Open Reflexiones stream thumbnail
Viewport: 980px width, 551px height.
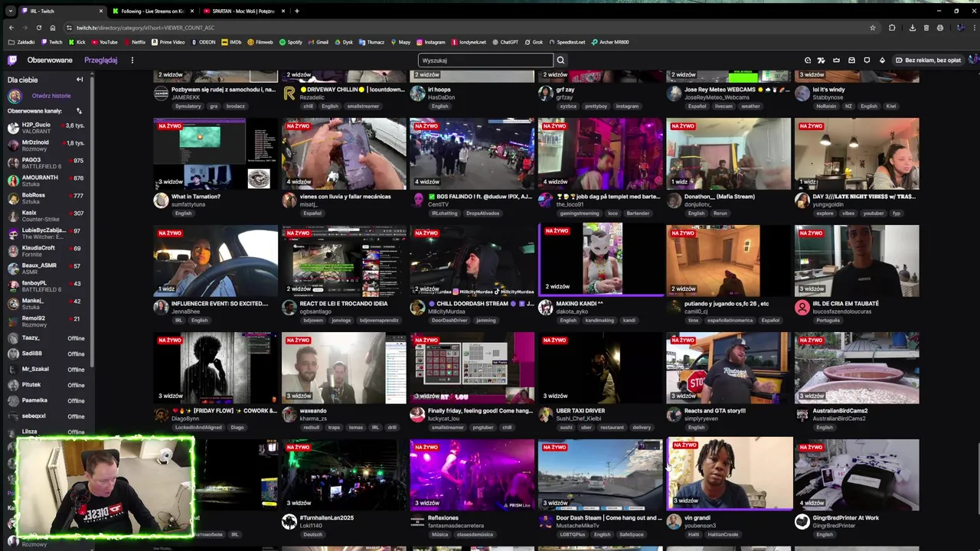click(x=472, y=474)
